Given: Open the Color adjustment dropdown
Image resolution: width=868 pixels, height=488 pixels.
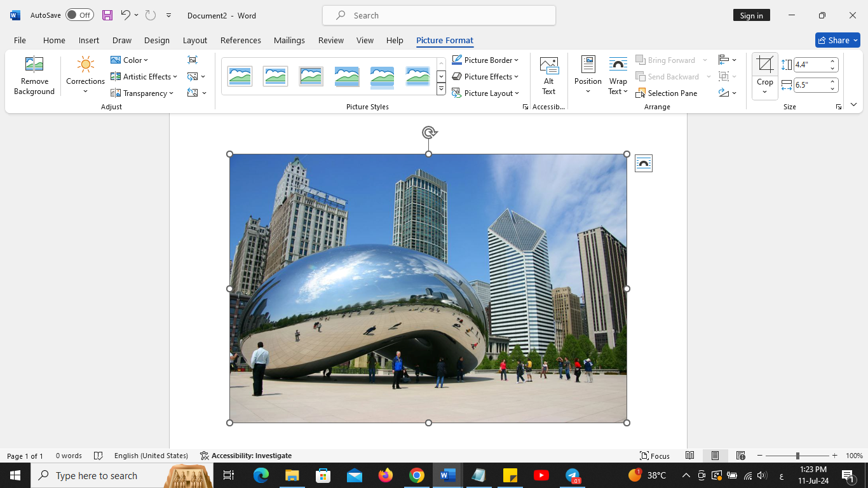Looking at the screenshot, I should click(130, 60).
